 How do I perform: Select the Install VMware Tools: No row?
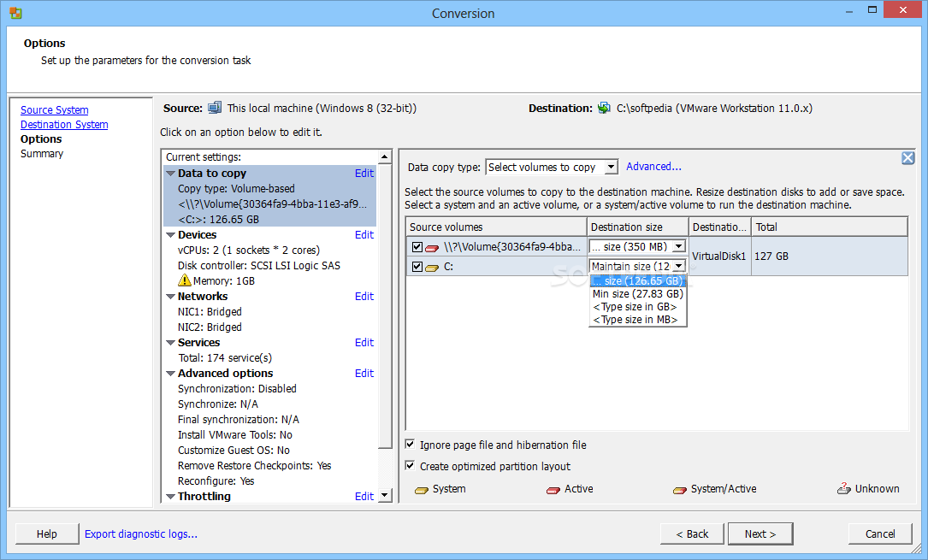270,434
